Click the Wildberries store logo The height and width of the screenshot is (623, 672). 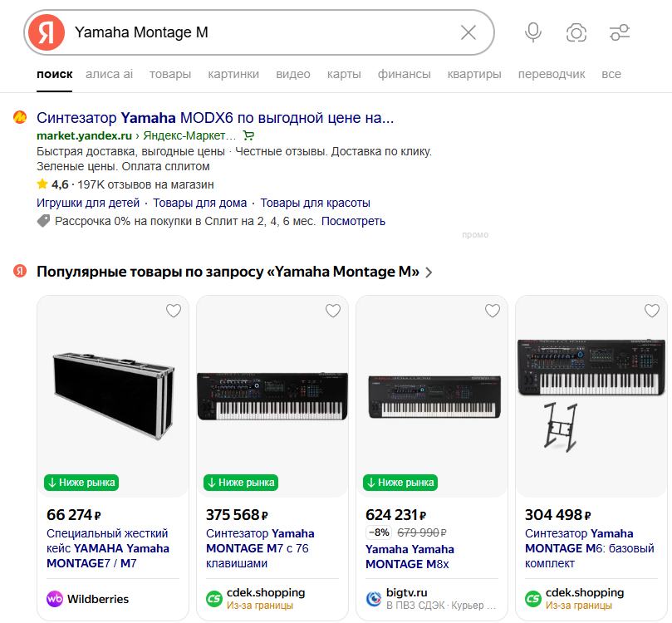click(x=55, y=599)
